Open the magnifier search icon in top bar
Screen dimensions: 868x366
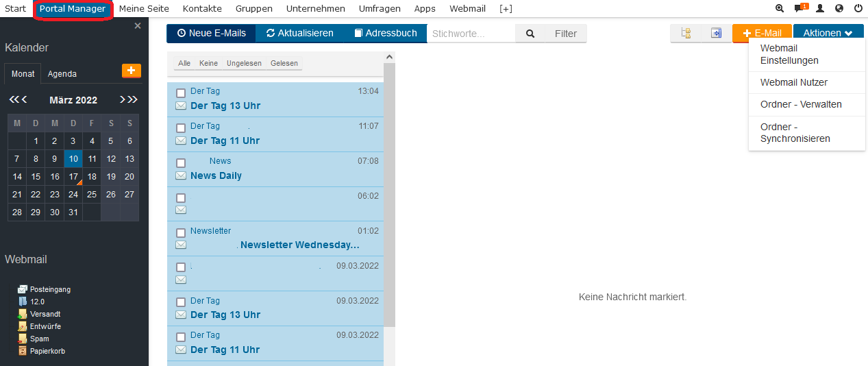780,9
